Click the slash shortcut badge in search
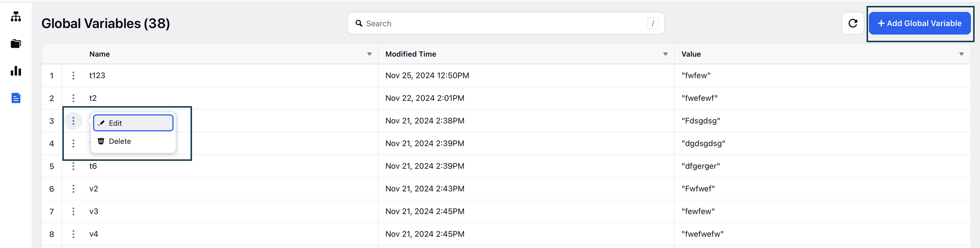 click(x=653, y=23)
